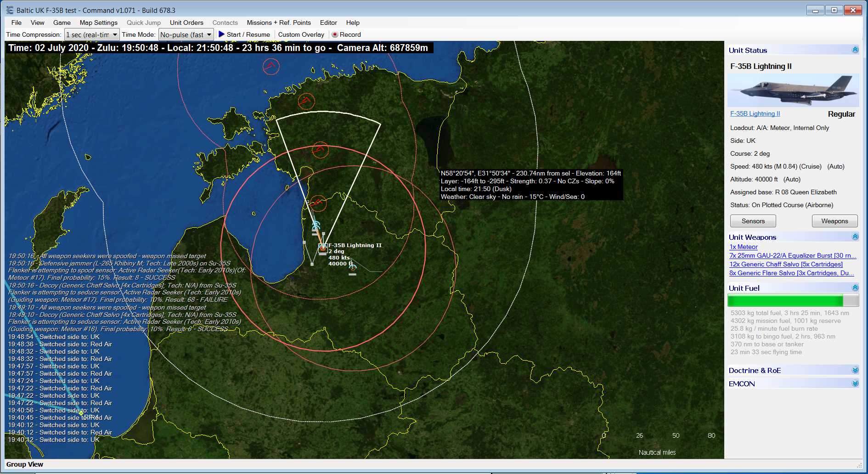
Task: Open the Map Settings menu
Action: 99,23
